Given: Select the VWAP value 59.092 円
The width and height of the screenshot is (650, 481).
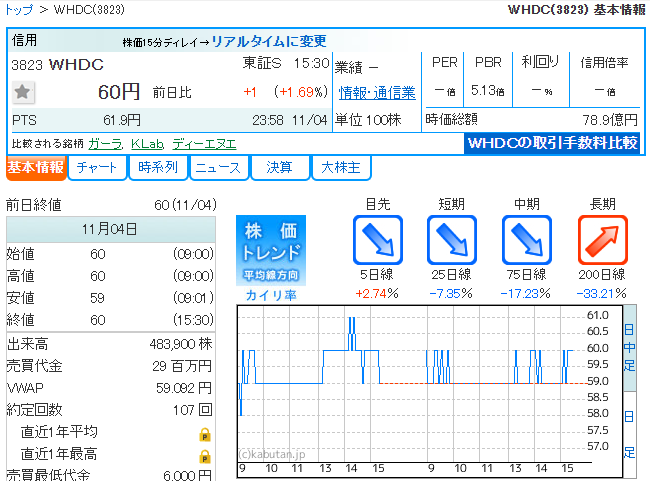Looking at the screenshot, I should tap(184, 388).
